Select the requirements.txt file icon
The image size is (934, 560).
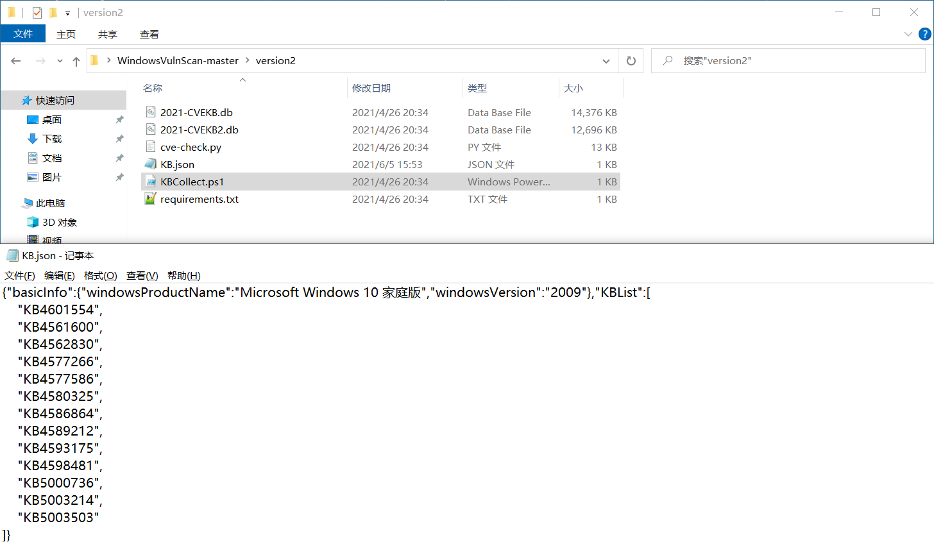[x=151, y=199]
